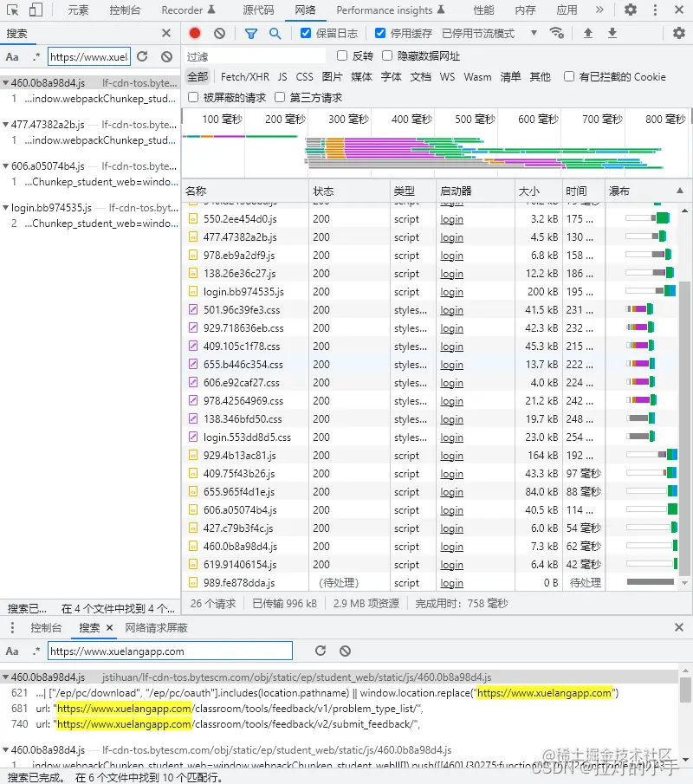The image size is (693, 784).
Task: Open the Recorder tab
Action: coord(188,10)
